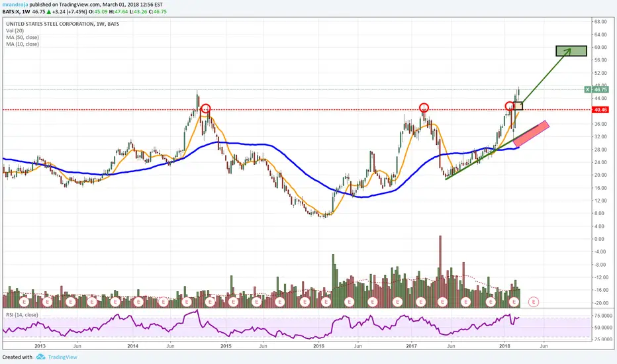Click the -20.00 price axis label
The width and height of the screenshot is (617, 364).
[x=601, y=303]
